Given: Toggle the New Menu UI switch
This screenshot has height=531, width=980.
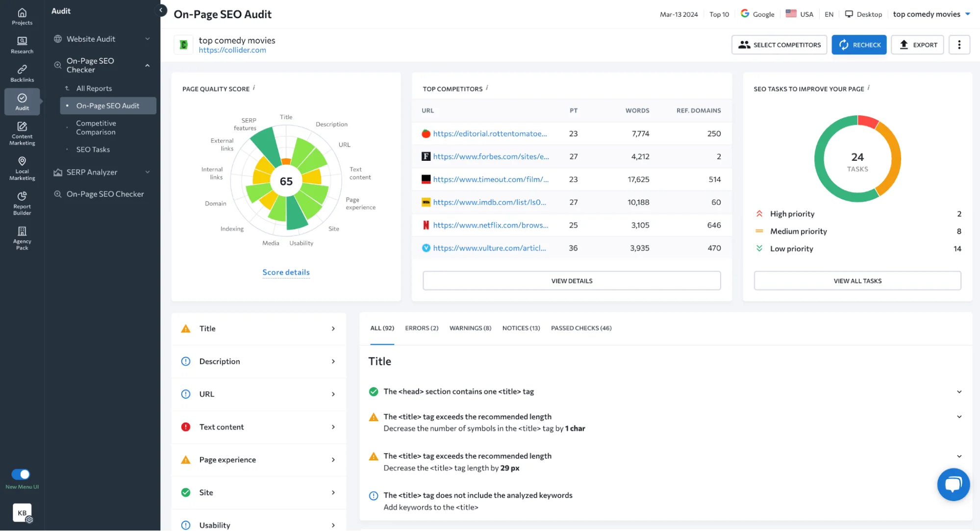Looking at the screenshot, I should 21,474.
